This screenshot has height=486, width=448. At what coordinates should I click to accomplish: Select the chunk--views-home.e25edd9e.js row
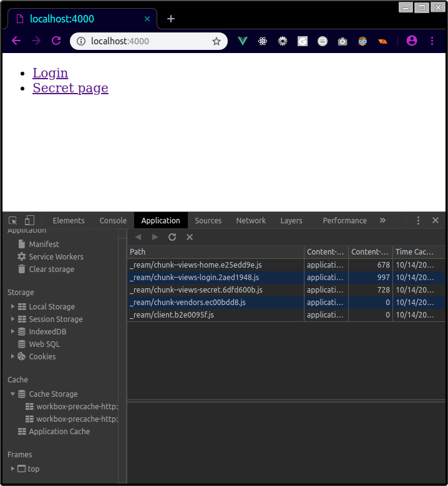[x=286, y=265]
